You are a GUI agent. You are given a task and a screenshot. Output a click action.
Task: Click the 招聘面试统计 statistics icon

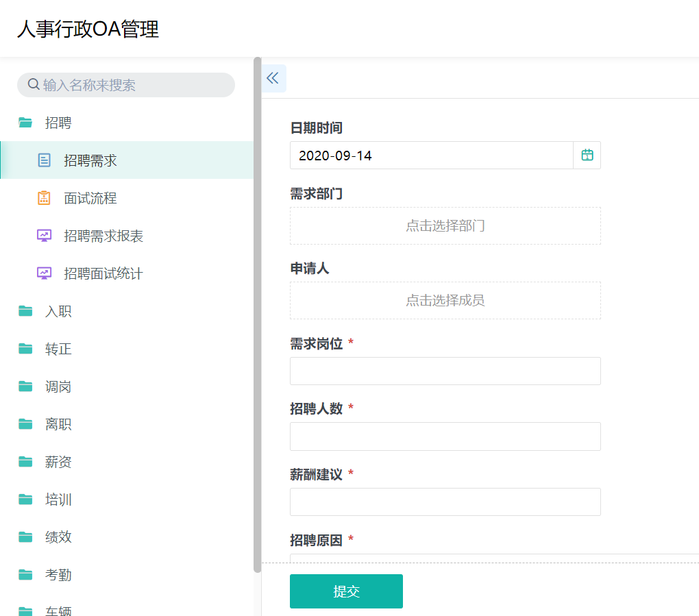(45, 273)
